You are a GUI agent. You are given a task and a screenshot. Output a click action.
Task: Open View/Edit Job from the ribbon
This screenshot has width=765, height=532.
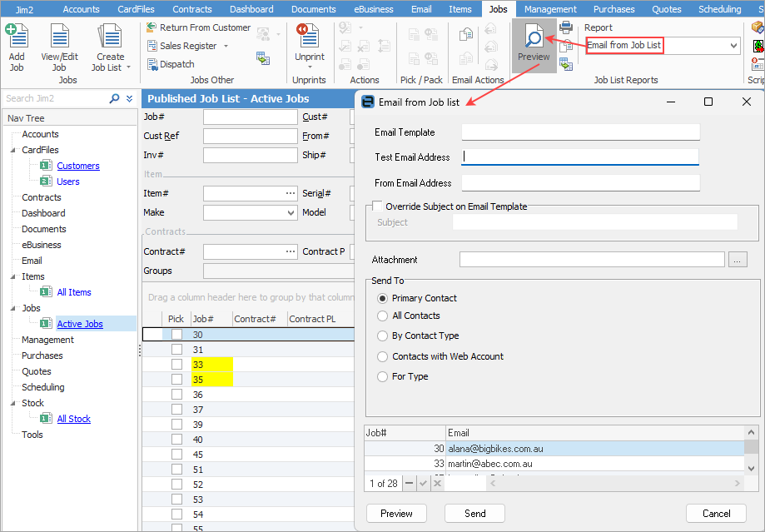(x=59, y=38)
